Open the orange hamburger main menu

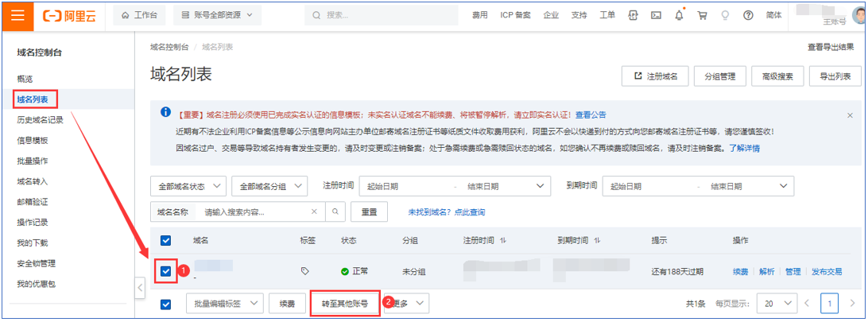click(x=17, y=15)
